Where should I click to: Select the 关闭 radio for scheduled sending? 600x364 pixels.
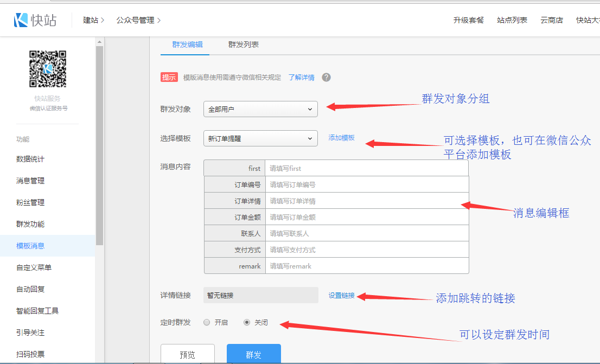coord(247,322)
